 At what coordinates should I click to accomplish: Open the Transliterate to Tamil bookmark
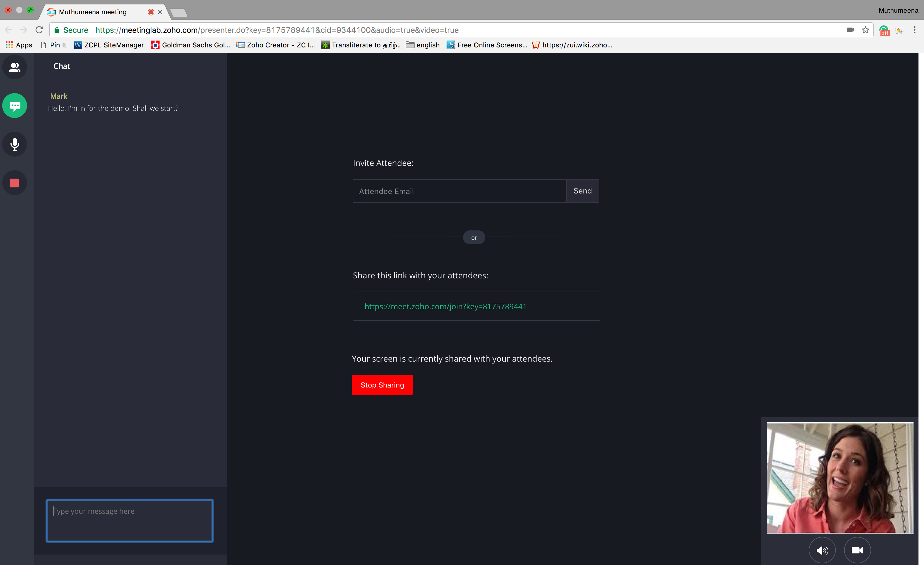click(361, 45)
